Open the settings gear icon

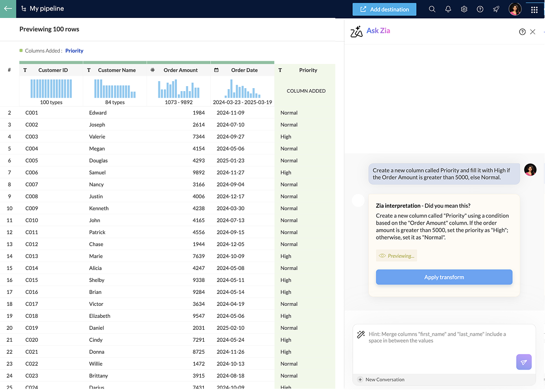click(x=464, y=9)
